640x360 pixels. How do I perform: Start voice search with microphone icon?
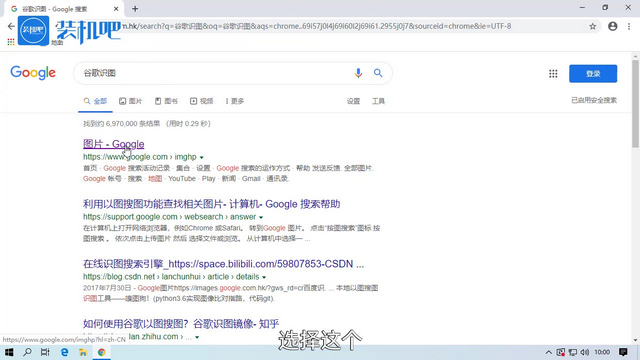click(358, 73)
